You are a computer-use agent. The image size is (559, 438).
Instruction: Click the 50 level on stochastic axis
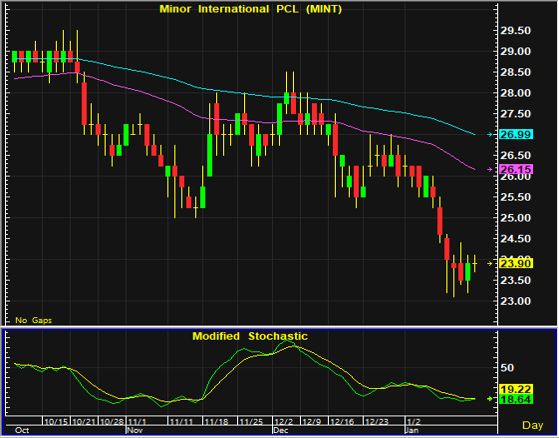507,368
